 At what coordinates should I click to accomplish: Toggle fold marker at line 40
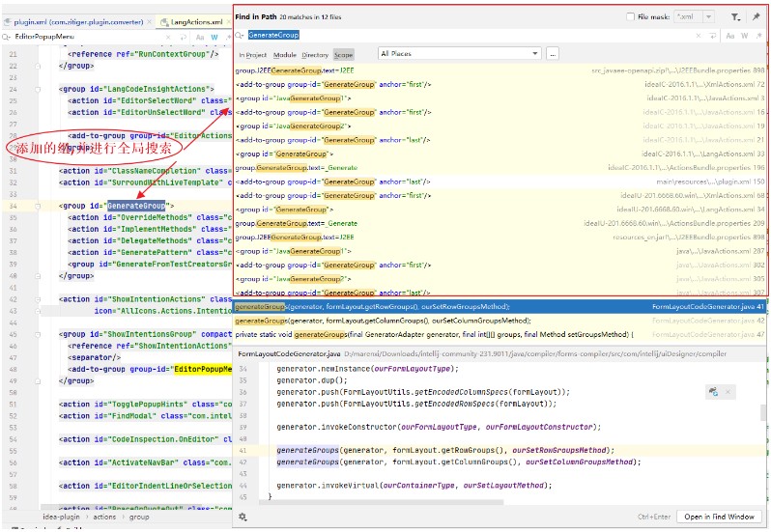tap(38, 276)
